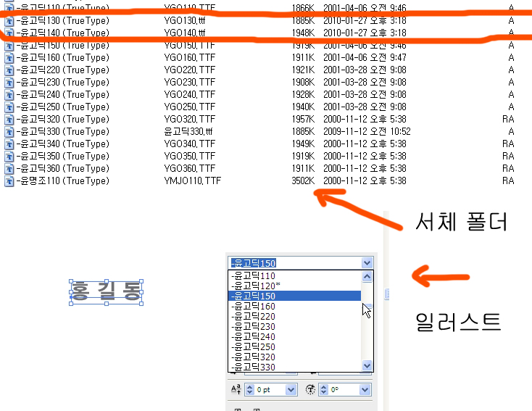Click the TrueType icon for 윤고딕140

(x=9, y=33)
